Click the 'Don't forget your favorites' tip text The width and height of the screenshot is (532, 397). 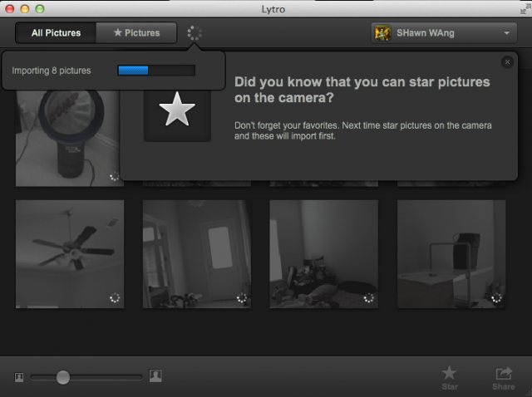tap(362, 130)
